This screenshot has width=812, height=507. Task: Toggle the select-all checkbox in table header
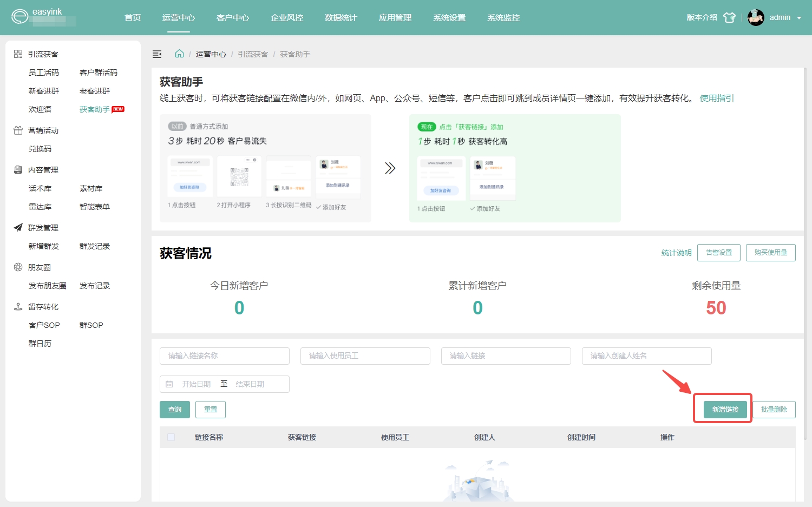[171, 437]
